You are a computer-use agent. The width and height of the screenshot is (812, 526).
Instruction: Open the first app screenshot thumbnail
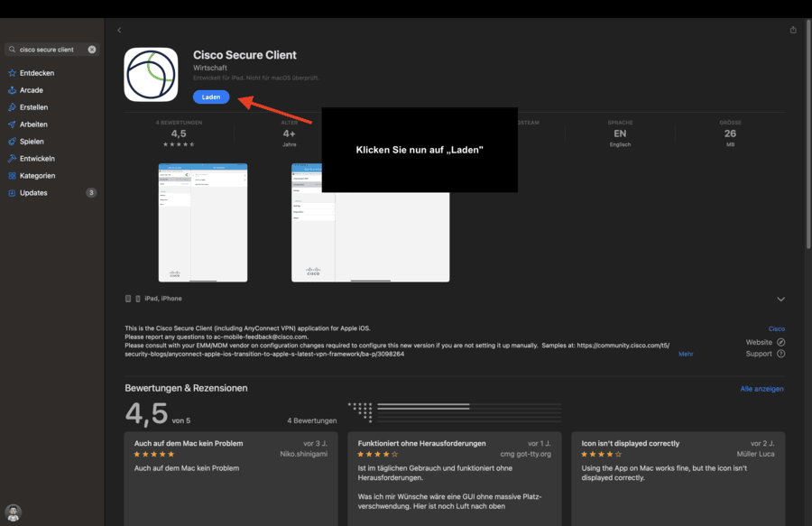coord(203,223)
